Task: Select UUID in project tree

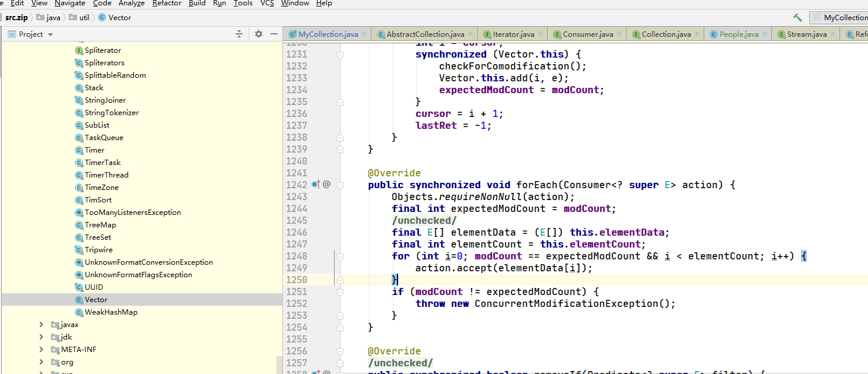Action: click(x=94, y=287)
